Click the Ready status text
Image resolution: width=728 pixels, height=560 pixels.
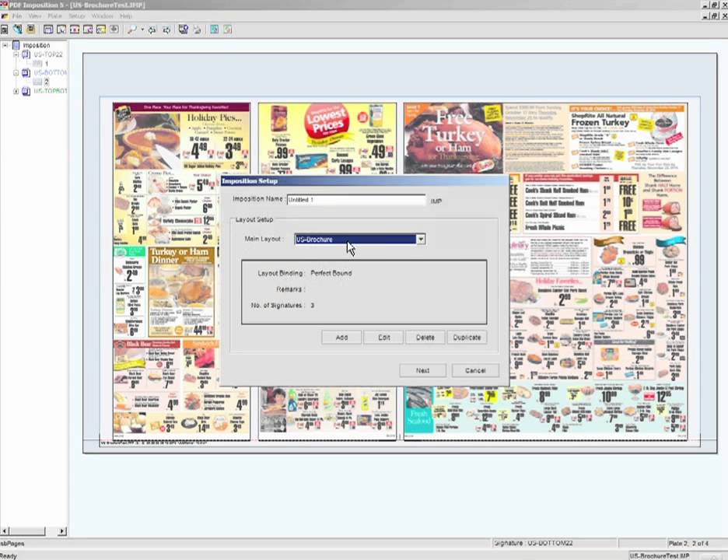pos(9,556)
